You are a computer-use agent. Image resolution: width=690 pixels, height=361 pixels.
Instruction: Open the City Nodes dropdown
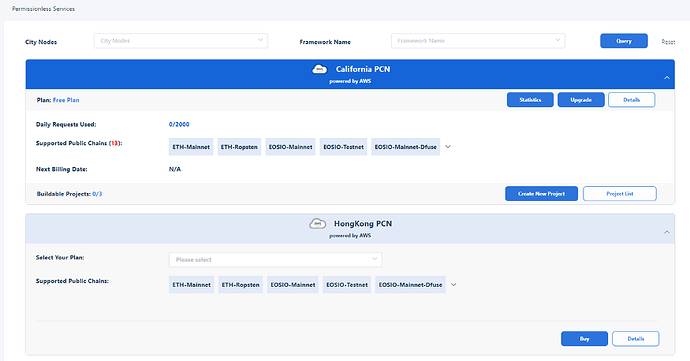pos(181,41)
